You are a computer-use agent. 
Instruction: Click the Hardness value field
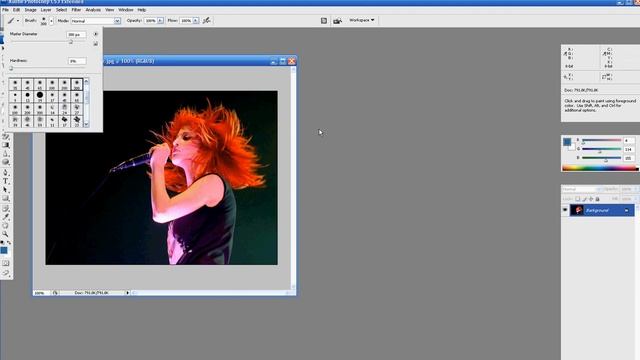[77, 61]
